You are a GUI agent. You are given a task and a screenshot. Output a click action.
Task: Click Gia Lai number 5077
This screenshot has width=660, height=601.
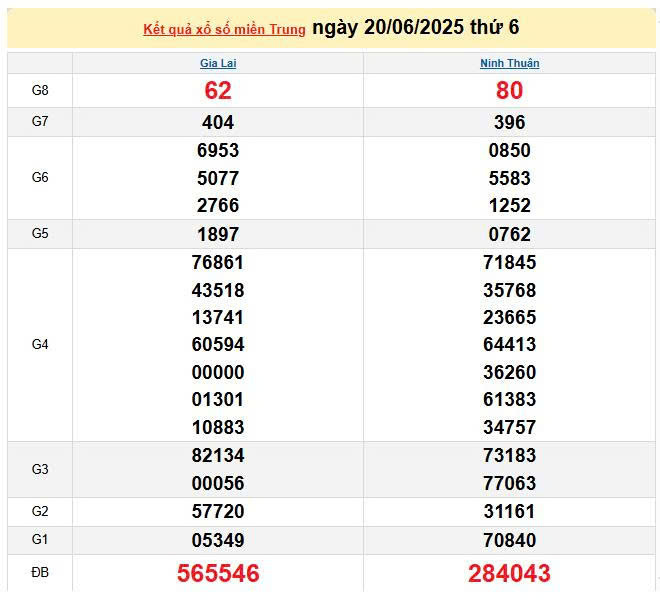point(218,178)
